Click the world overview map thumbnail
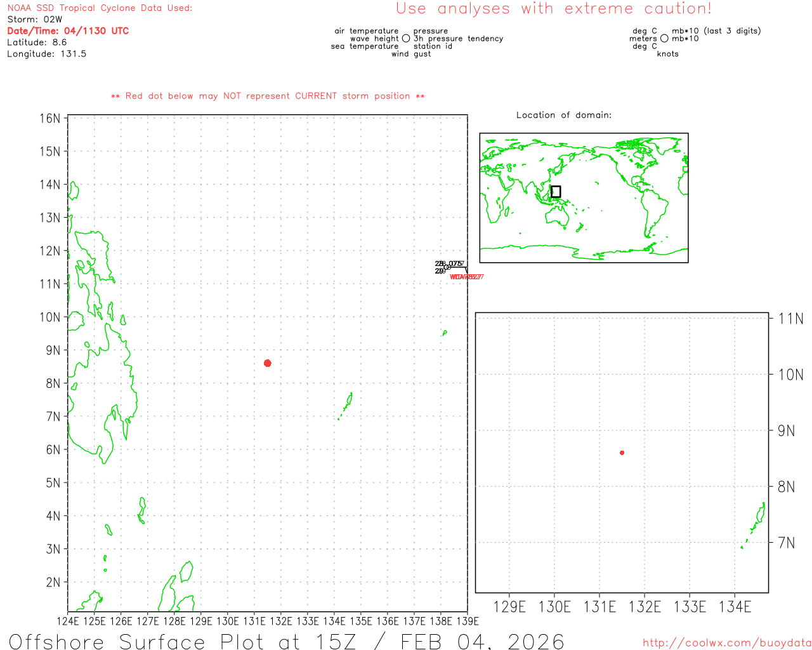The height and width of the screenshot is (650, 812). (584, 197)
